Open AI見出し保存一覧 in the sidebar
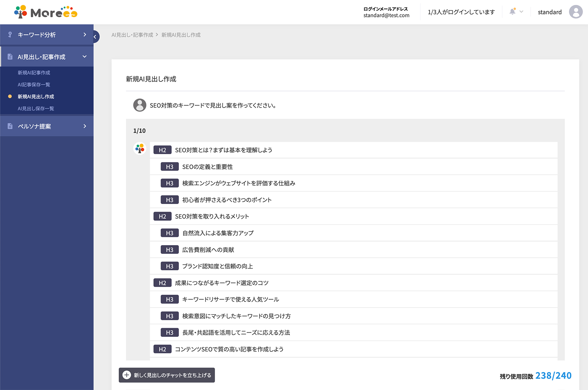The image size is (588, 390). pos(36,109)
